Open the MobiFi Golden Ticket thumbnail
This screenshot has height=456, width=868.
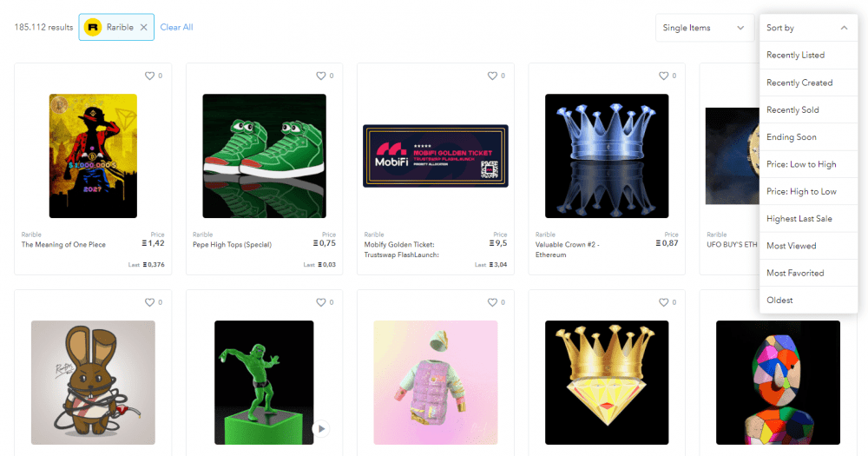(x=436, y=155)
